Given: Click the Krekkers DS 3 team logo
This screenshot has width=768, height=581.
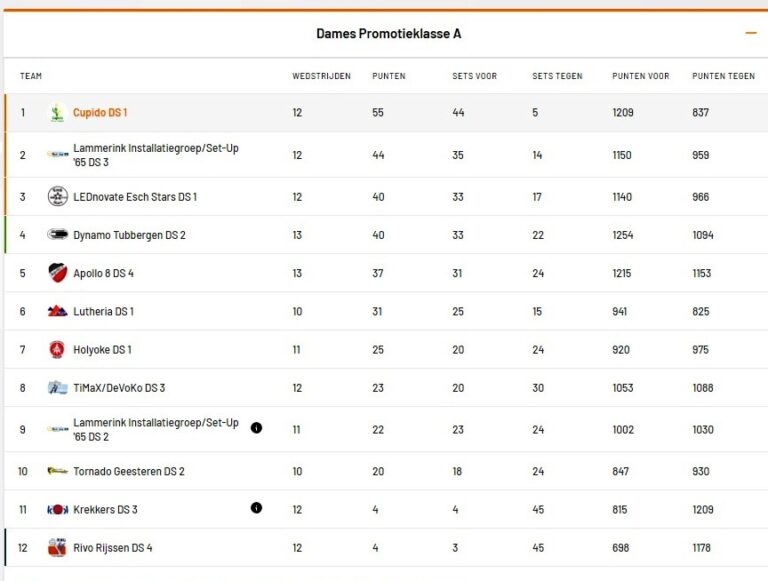Looking at the screenshot, I should [58, 510].
